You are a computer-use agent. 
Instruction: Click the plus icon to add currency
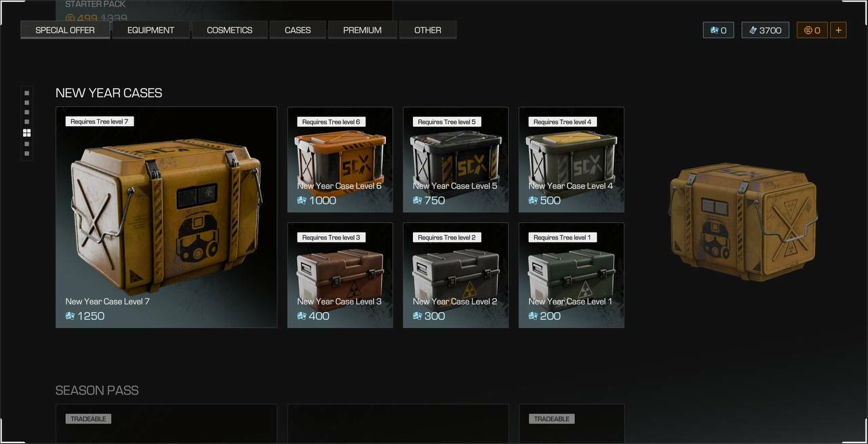tap(838, 30)
